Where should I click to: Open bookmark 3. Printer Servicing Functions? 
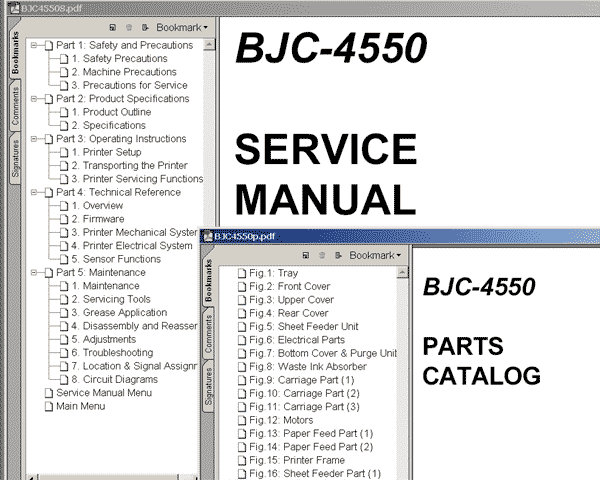click(x=137, y=179)
